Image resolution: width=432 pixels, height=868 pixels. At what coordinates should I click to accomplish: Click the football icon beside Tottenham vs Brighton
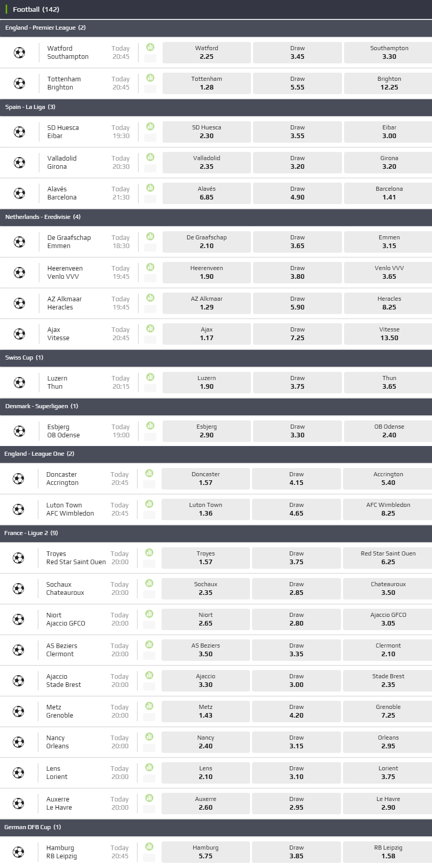[x=19, y=83]
